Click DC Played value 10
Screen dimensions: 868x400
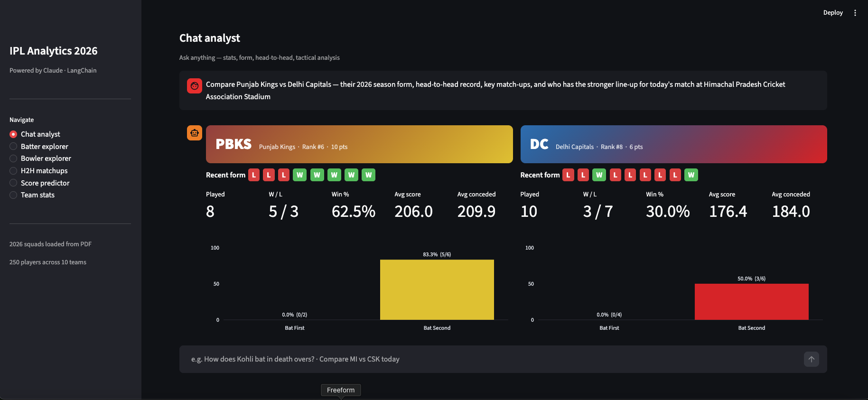click(529, 212)
